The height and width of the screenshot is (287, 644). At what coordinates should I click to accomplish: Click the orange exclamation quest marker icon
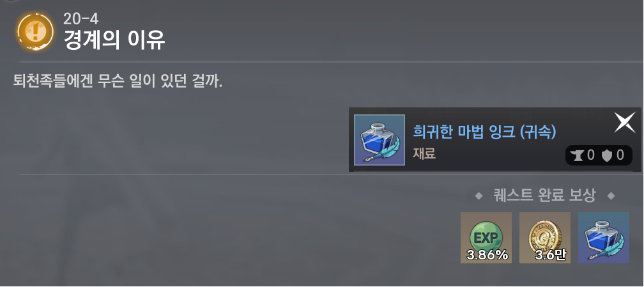click(x=35, y=31)
